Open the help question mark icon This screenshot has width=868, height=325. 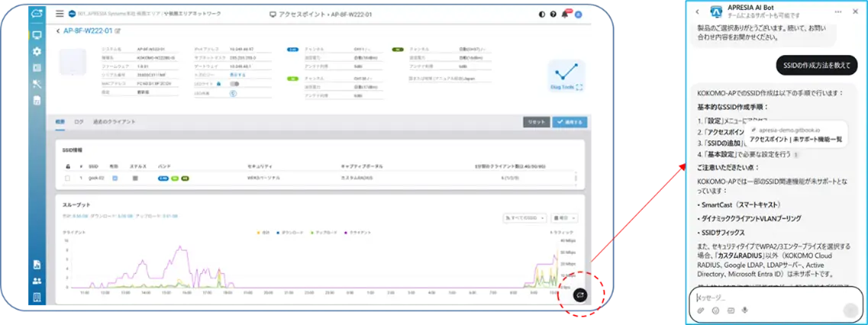553,14
